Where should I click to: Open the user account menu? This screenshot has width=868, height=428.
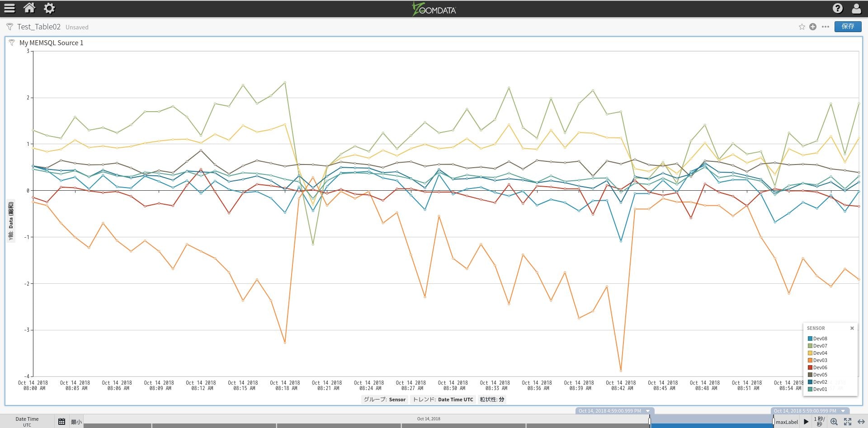(x=856, y=8)
